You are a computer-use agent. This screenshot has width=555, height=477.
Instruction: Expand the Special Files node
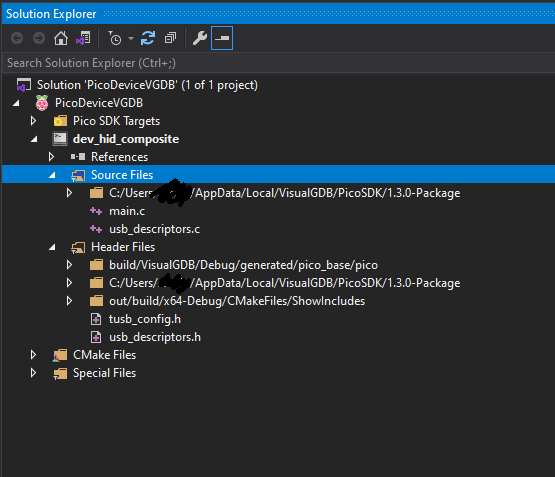point(33,373)
